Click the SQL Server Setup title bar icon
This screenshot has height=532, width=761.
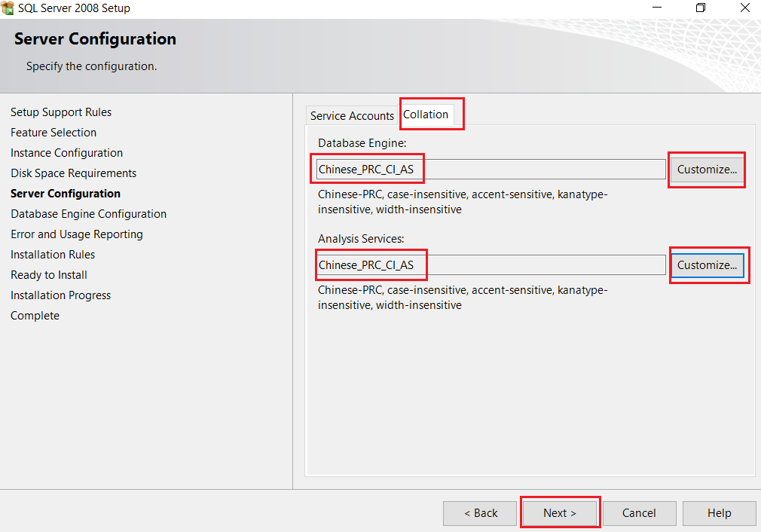pyautogui.click(x=8, y=8)
